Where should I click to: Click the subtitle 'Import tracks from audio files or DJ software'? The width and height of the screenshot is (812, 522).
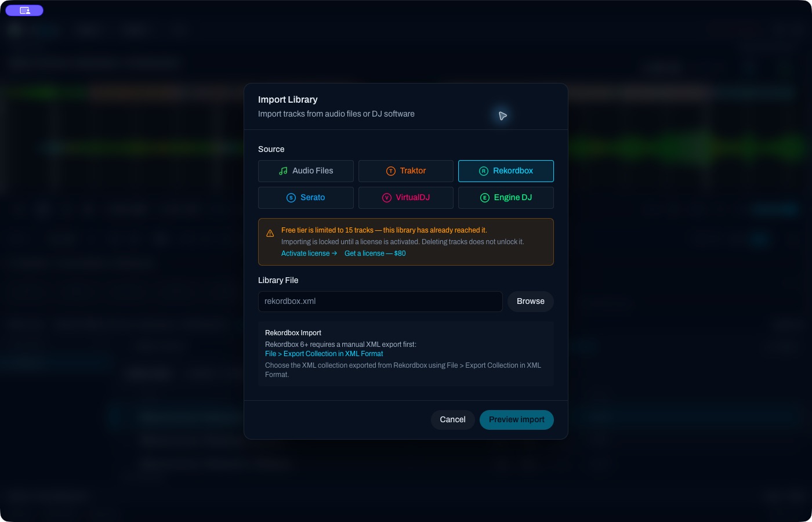[x=336, y=114]
